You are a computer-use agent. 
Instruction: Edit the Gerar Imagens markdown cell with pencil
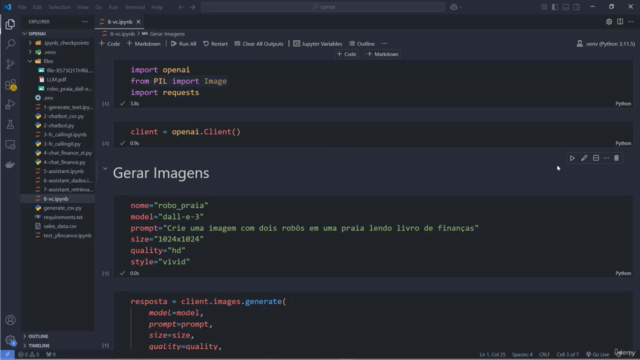(x=584, y=158)
